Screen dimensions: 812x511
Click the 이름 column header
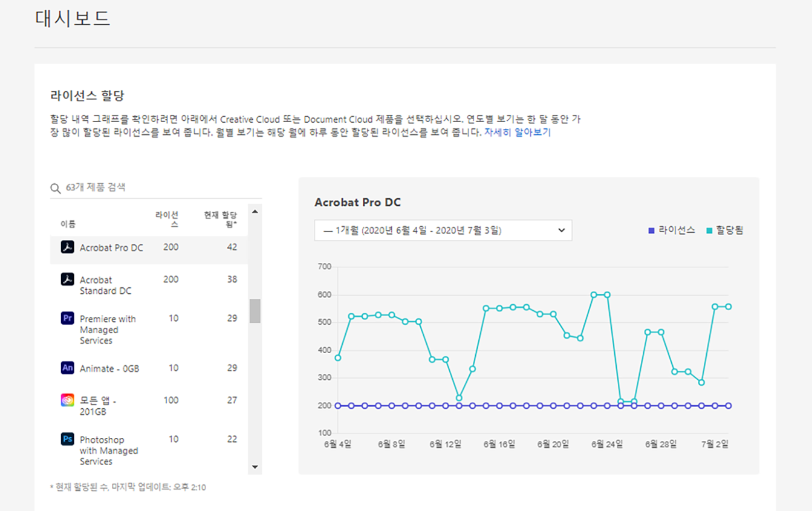pyautogui.click(x=68, y=224)
